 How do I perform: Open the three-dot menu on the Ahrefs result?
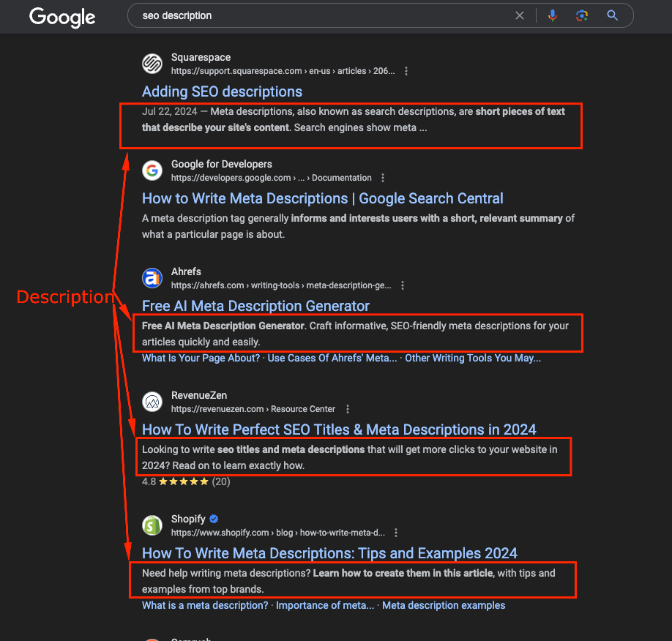pyautogui.click(x=403, y=285)
